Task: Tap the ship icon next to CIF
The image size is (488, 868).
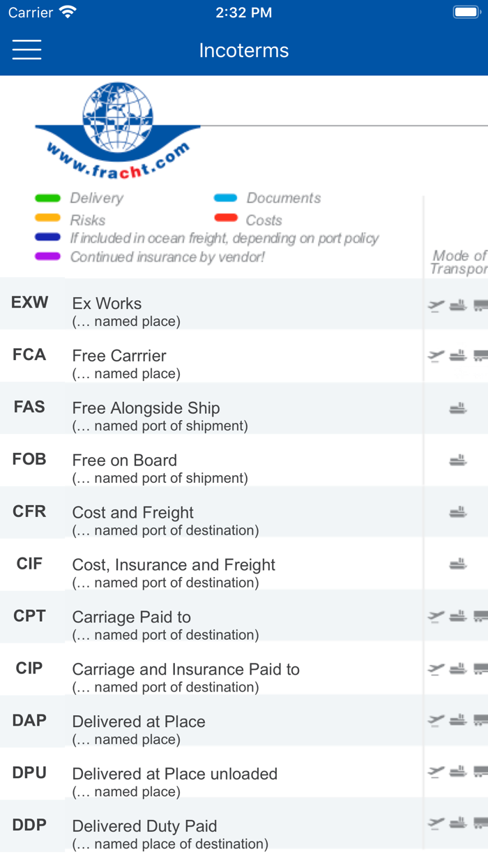Action: pyautogui.click(x=458, y=565)
